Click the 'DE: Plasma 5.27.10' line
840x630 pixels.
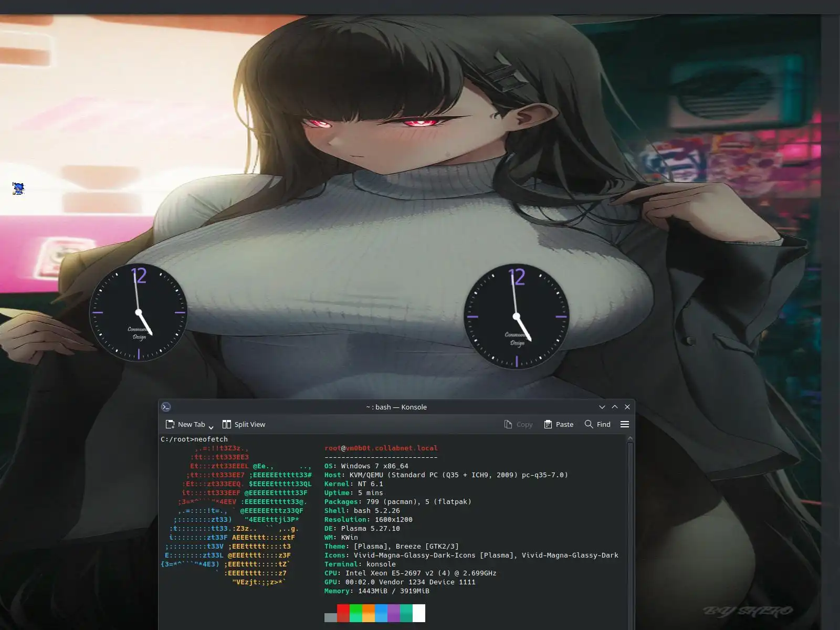click(362, 529)
